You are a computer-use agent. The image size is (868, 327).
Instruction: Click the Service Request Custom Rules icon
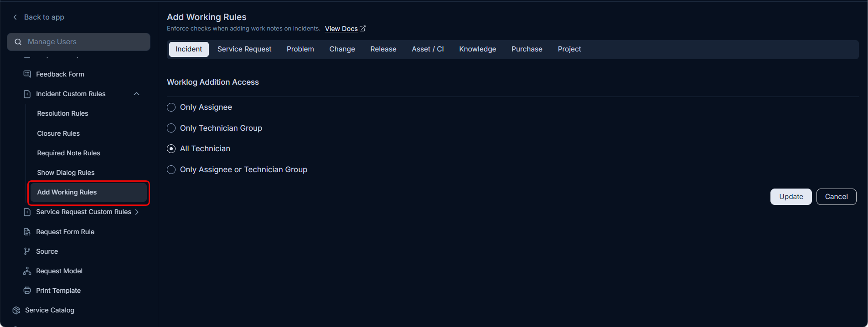[27, 212]
